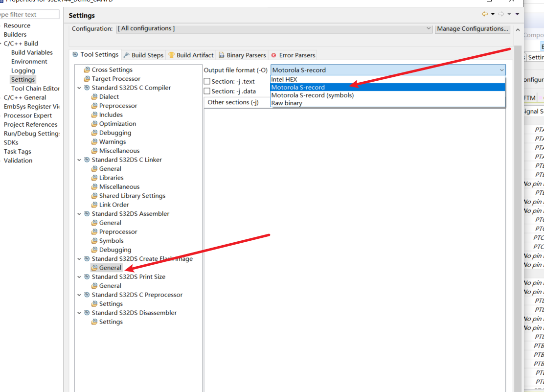Image resolution: width=544 pixels, height=392 pixels.
Task: Click the type filter text field
Action: coord(29,14)
